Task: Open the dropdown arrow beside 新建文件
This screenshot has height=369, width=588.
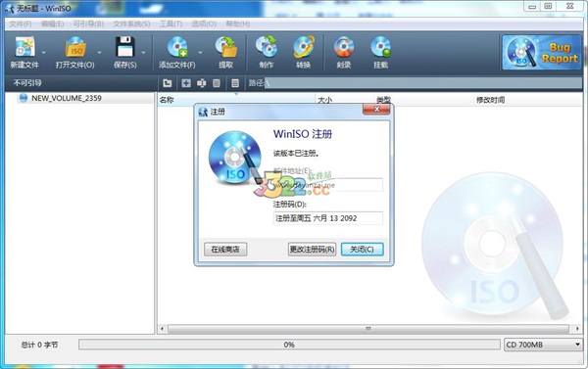Action: pos(44,53)
